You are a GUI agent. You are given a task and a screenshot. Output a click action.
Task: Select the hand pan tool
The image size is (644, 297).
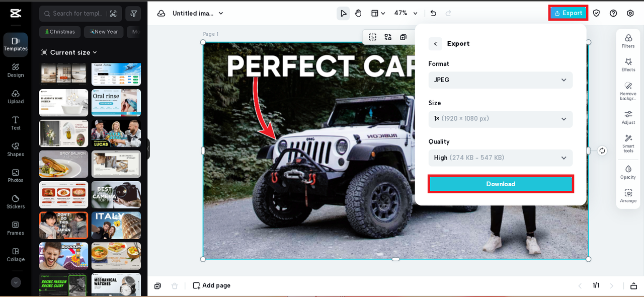[358, 14]
